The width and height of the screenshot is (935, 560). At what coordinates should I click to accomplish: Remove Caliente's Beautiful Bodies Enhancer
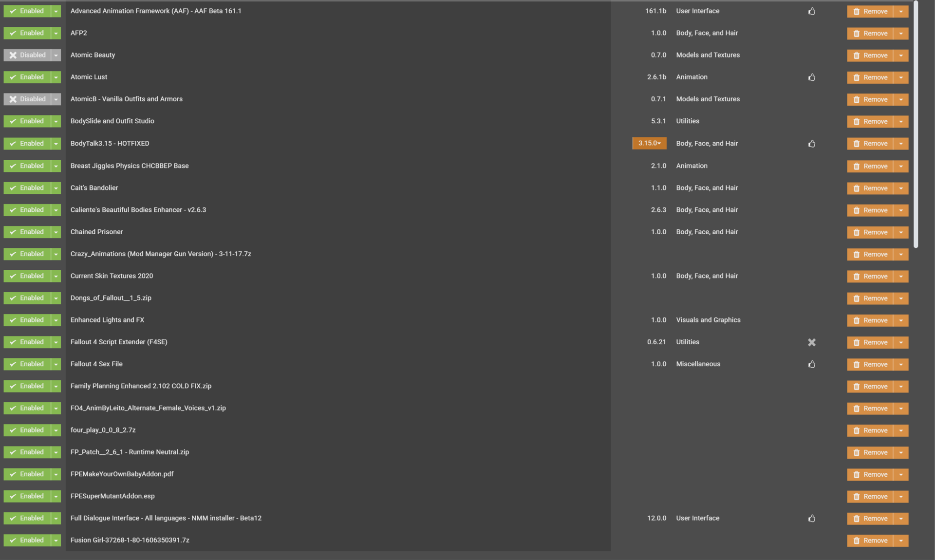(x=870, y=210)
